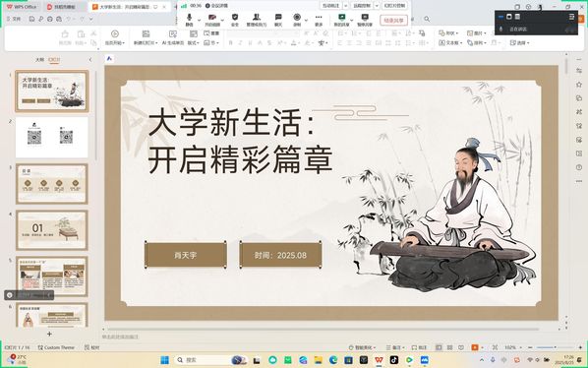This screenshot has width=588, height=368.
Task: Expand the new share dropdown arrow
Action: click(351, 20)
